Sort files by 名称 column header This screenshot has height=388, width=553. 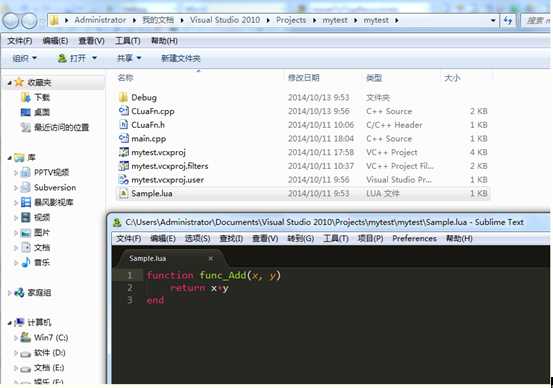pos(125,78)
